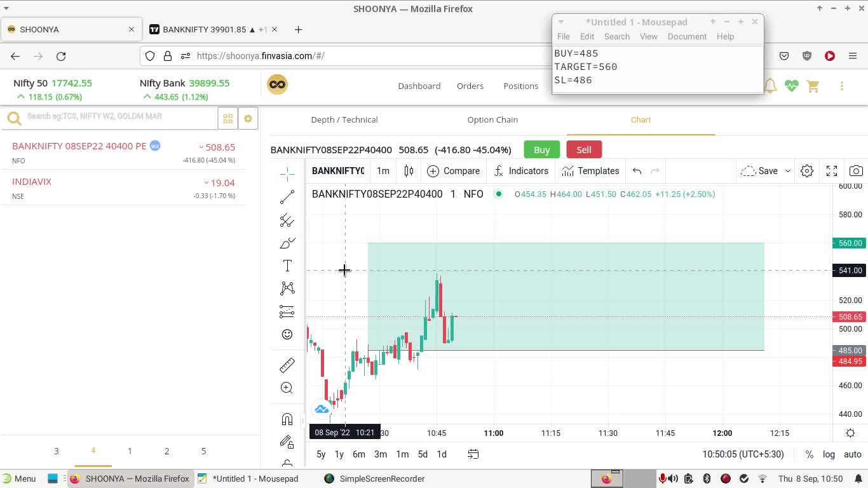Image resolution: width=868 pixels, height=488 pixels.
Task: Open the emoji icons tool
Action: [x=287, y=334]
